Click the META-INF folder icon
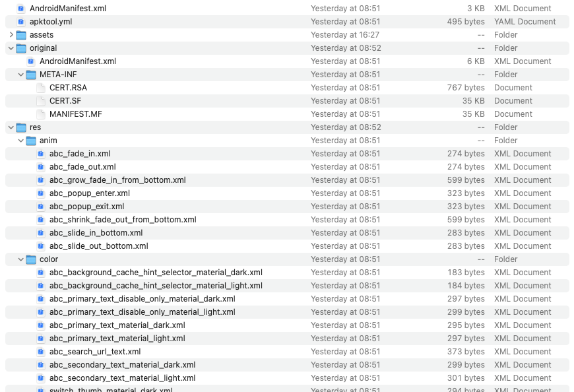The height and width of the screenshot is (392, 574). tap(31, 75)
